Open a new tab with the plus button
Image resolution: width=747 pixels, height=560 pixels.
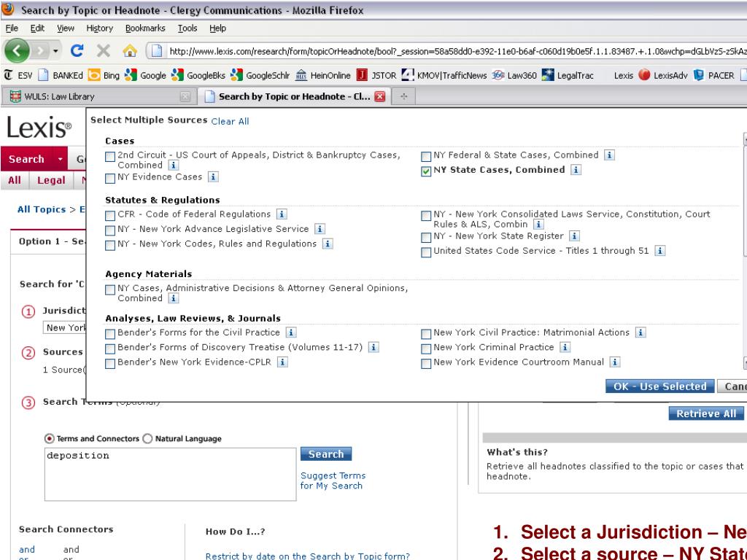(403, 97)
